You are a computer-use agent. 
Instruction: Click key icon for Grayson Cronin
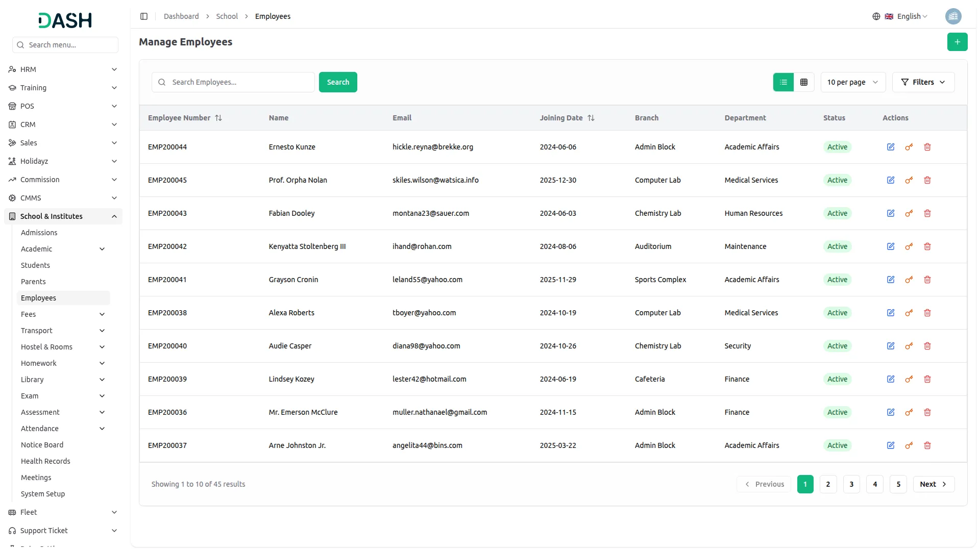point(909,280)
